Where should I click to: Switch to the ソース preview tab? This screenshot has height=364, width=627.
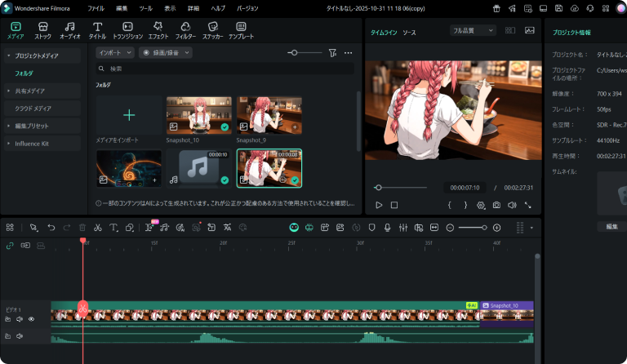[409, 33]
